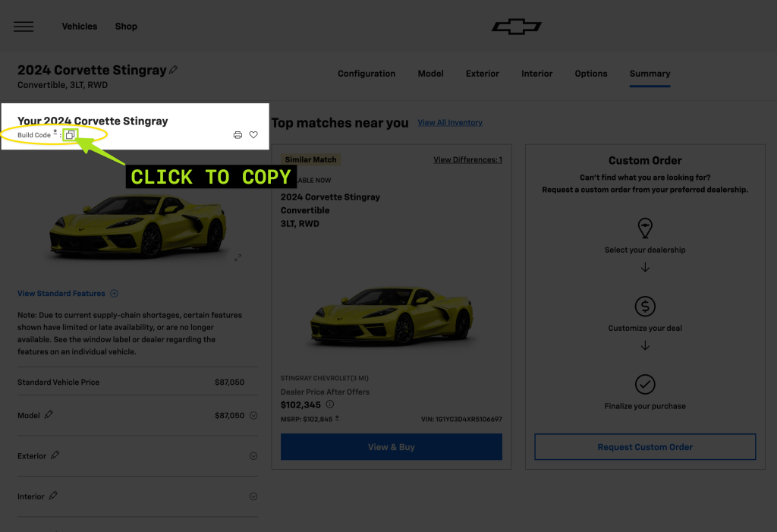This screenshot has width=777, height=532.
Task: Print the build summary via printer icon
Action: [x=238, y=135]
